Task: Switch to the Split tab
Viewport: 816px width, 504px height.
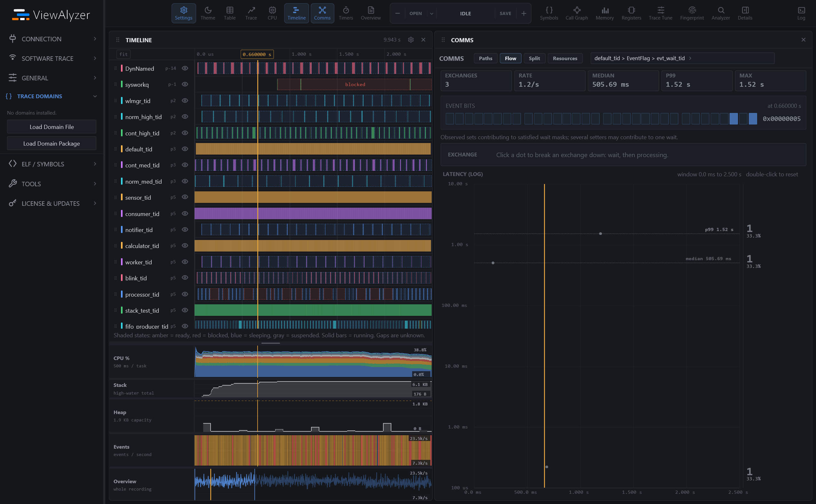Action: pyautogui.click(x=534, y=58)
